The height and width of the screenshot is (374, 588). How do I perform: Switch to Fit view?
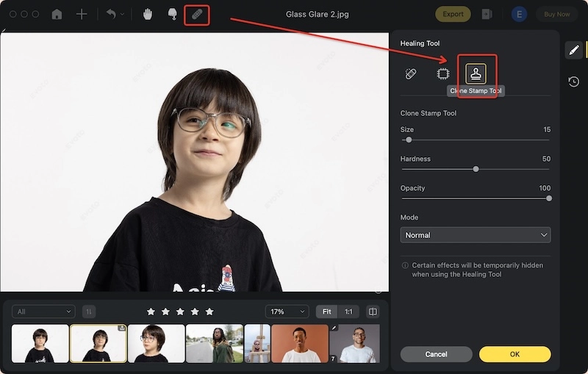[x=326, y=312]
